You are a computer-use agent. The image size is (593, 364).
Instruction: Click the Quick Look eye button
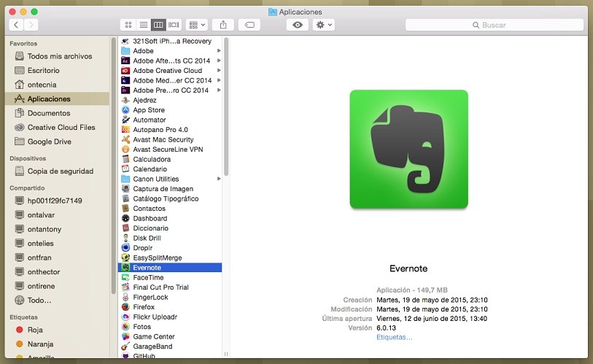pos(298,25)
